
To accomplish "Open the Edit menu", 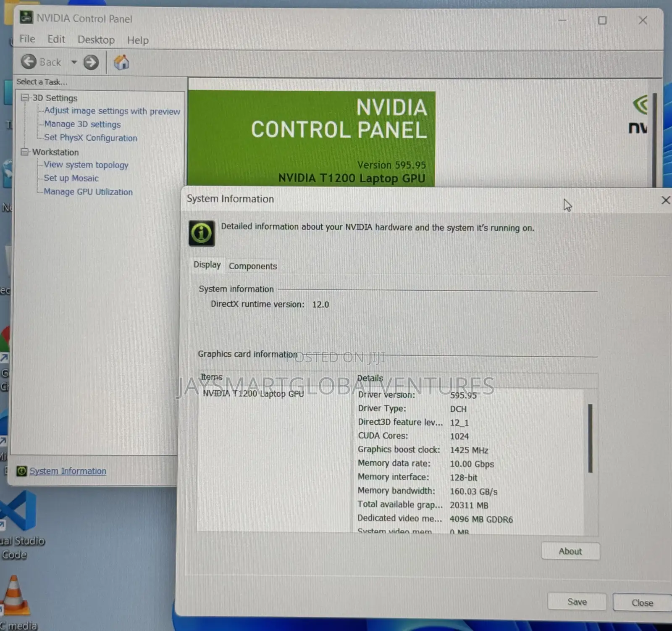I will 56,39.
